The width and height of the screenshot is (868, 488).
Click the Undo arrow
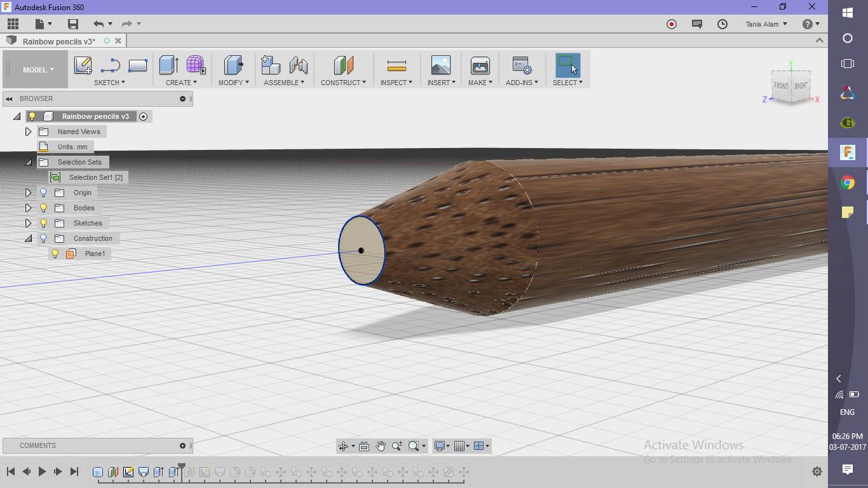98,24
